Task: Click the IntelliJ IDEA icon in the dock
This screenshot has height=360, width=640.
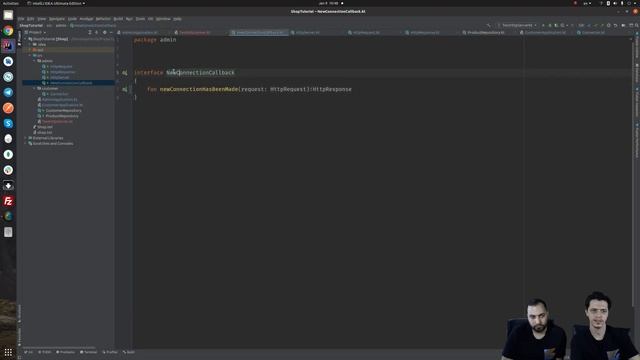Action: pos(8,46)
